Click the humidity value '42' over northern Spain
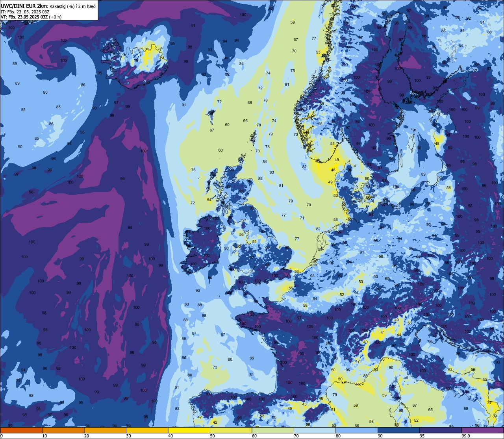Viewport: 504px width, 439px height. tap(215, 422)
